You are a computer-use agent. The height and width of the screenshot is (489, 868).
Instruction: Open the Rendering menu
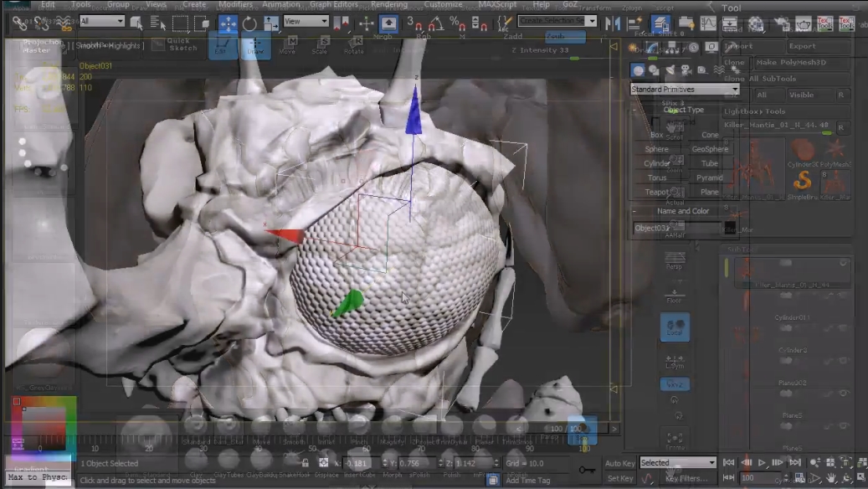click(389, 4)
